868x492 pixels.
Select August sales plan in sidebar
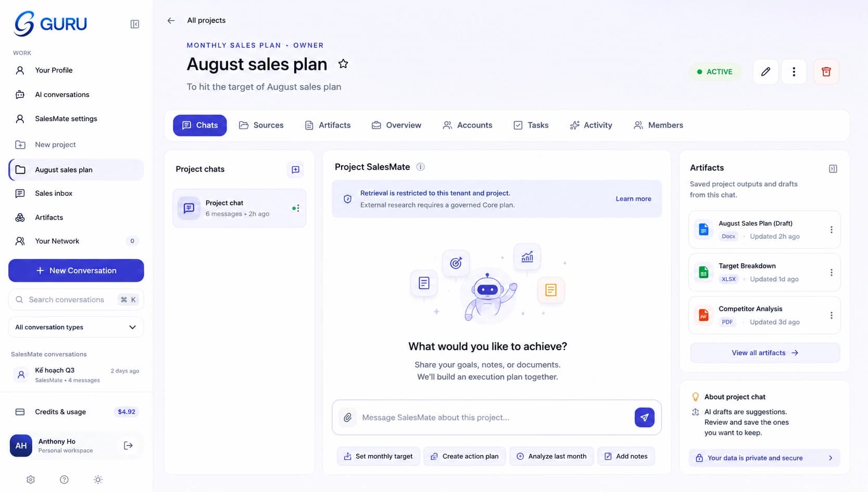(76, 170)
